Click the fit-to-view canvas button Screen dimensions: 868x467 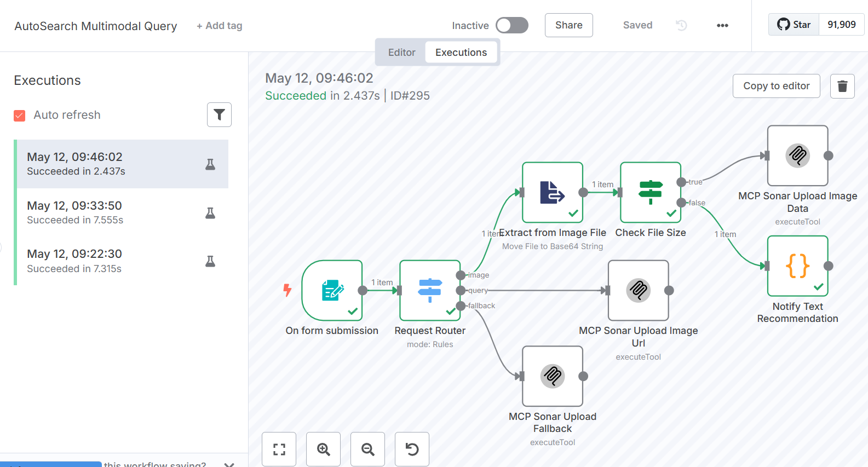279,449
